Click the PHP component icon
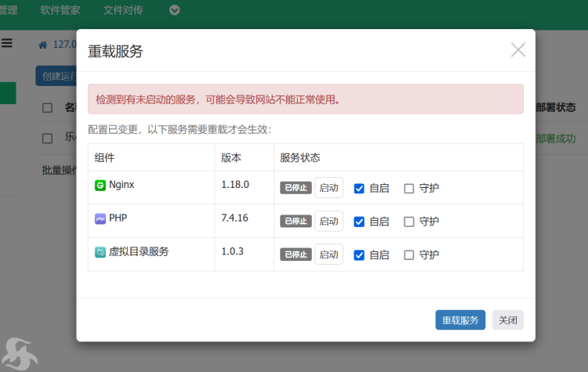Image resolution: width=588 pixels, height=372 pixels. point(100,219)
